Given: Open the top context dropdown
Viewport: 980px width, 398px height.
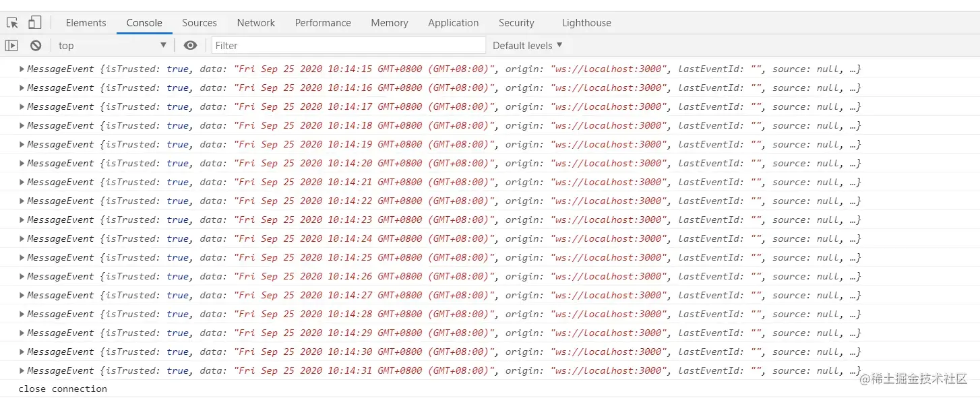Looking at the screenshot, I should (x=112, y=46).
